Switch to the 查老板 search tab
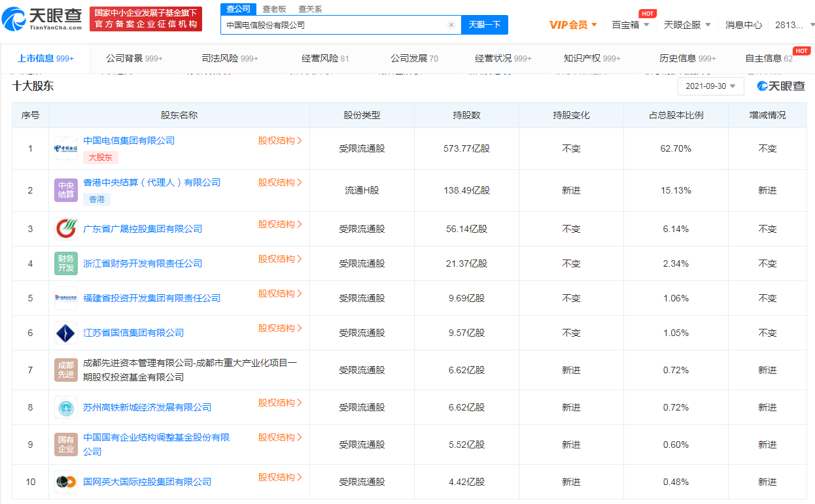 275,9
